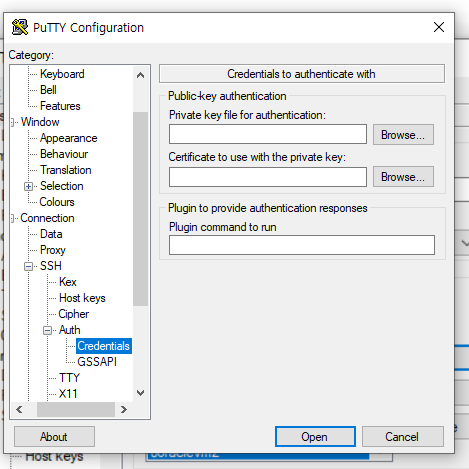Open Data settings under Connection
This screenshot has height=469, width=469.
click(x=51, y=234)
